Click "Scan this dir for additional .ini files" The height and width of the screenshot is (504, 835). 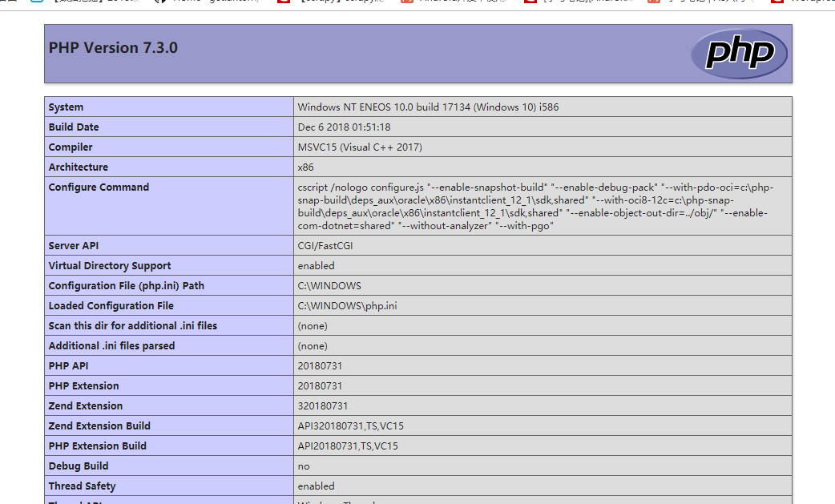pyautogui.click(x=132, y=325)
